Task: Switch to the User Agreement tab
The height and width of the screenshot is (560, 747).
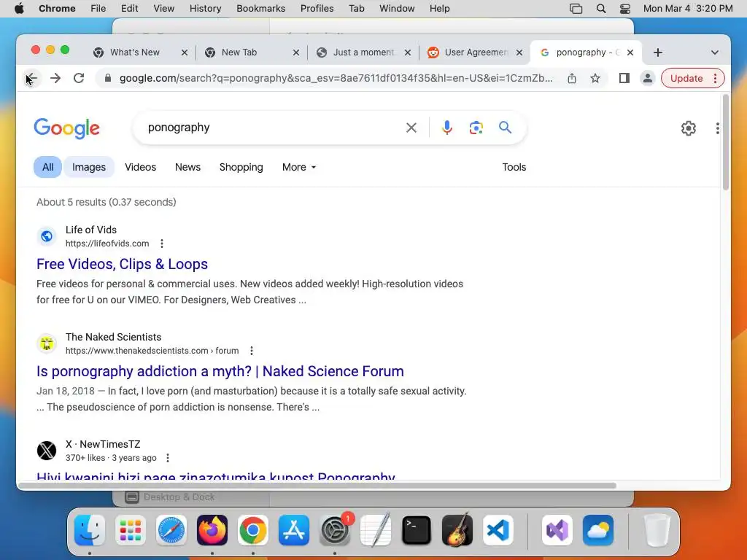Action: [x=476, y=52]
